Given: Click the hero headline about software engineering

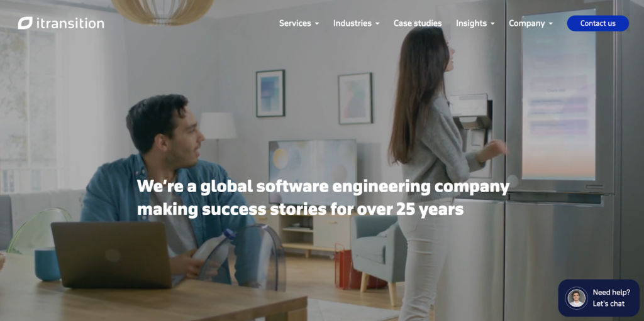Looking at the screenshot, I should pyautogui.click(x=323, y=197).
